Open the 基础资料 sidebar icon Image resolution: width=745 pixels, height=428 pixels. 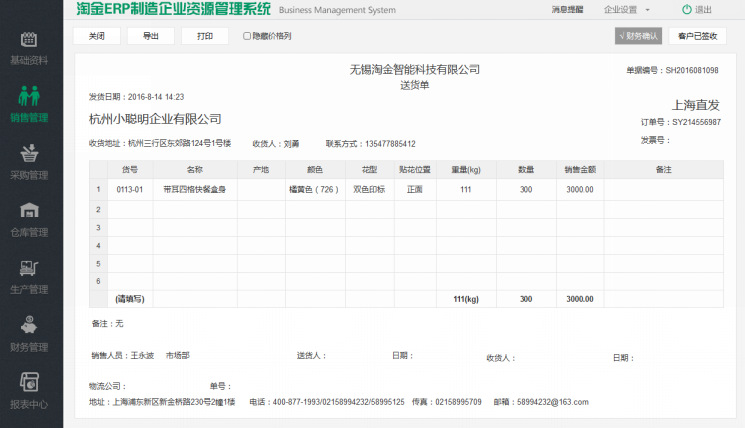coord(29,41)
